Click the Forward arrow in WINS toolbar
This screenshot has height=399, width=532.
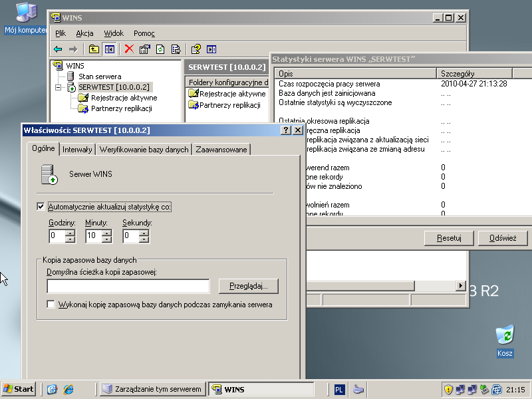point(73,49)
